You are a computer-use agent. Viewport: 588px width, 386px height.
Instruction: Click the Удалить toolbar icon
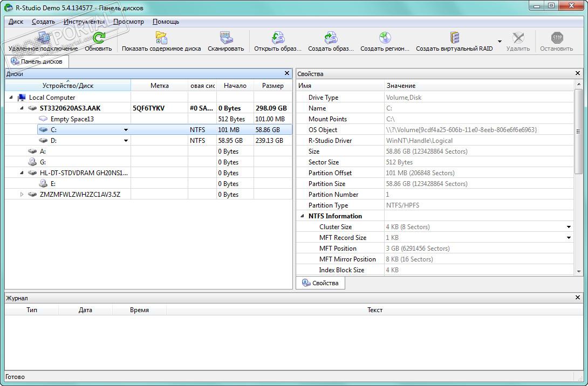click(518, 38)
